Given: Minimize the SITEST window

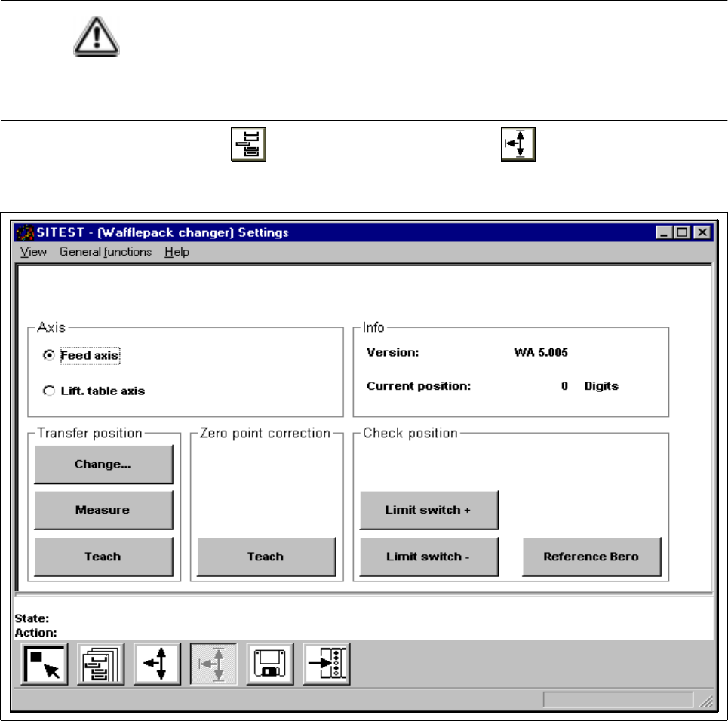Looking at the screenshot, I should click(x=663, y=232).
